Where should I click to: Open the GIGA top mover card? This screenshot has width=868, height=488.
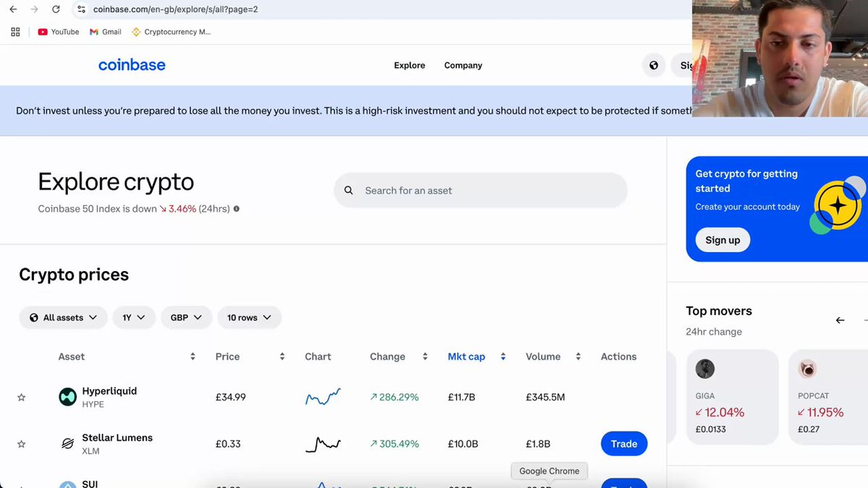[x=732, y=397]
